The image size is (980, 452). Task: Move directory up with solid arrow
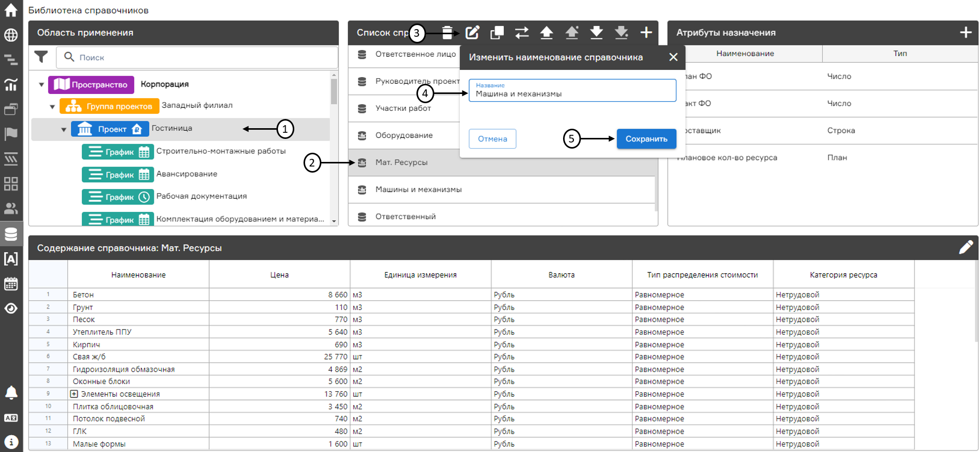tap(547, 33)
